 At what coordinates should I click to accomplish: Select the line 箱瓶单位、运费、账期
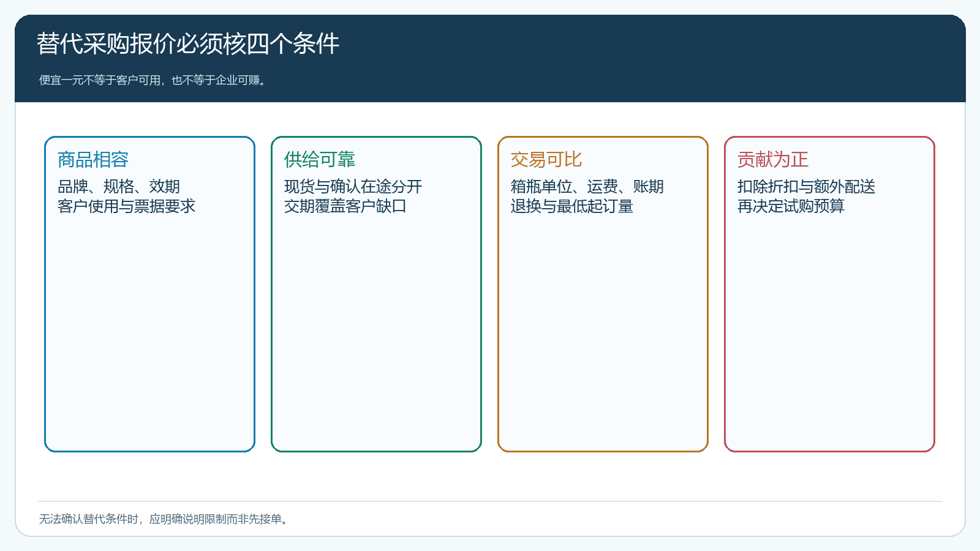pyautogui.click(x=587, y=186)
